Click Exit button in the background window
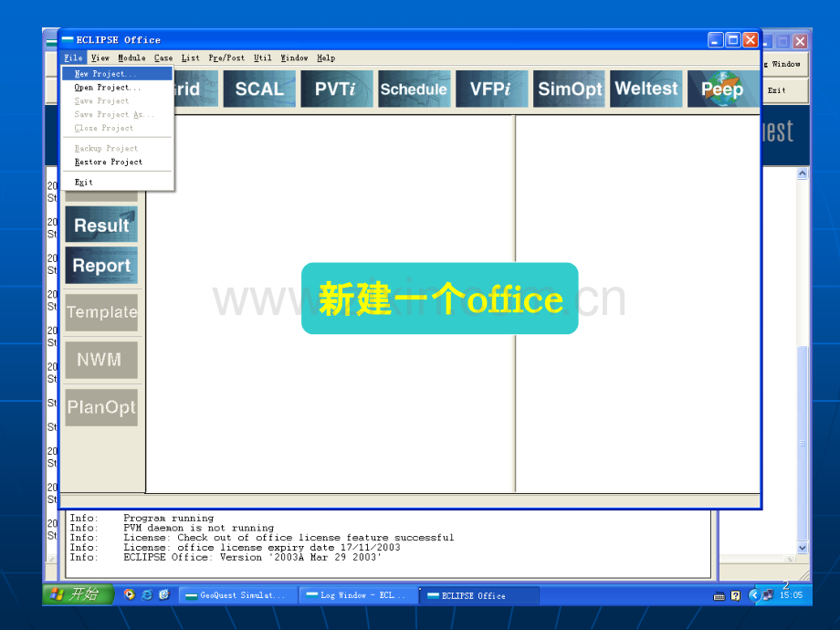This screenshot has width=840, height=630. click(x=785, y=90)
